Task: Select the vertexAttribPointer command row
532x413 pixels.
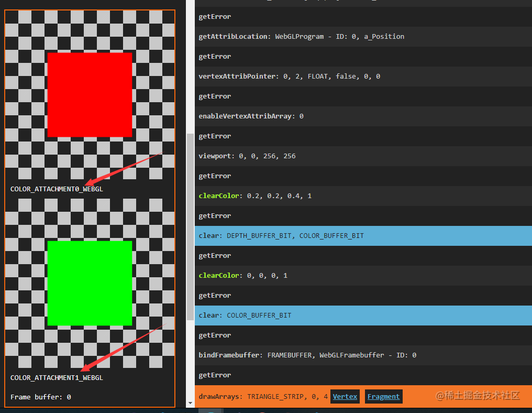Action: pyautogui.click(x=363, y=77)
